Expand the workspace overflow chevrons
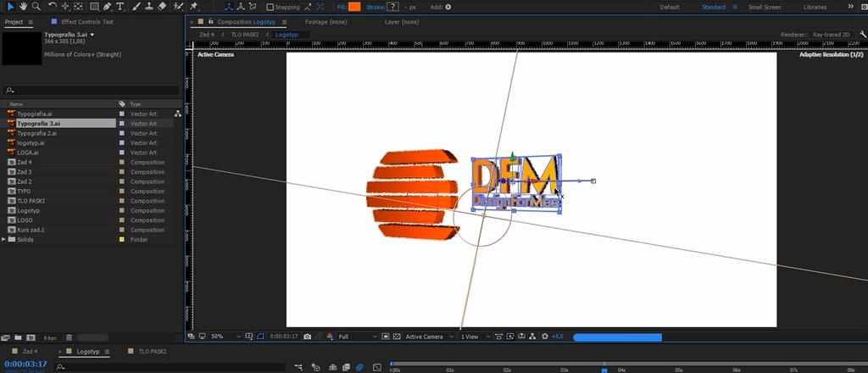This screenshot has height=373, width=868. pos(851,7)
